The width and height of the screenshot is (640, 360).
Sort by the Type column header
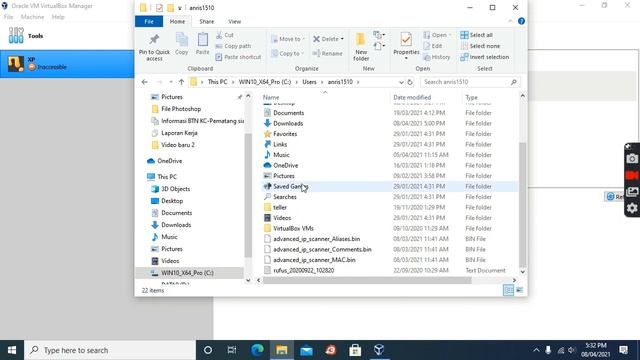471,98
